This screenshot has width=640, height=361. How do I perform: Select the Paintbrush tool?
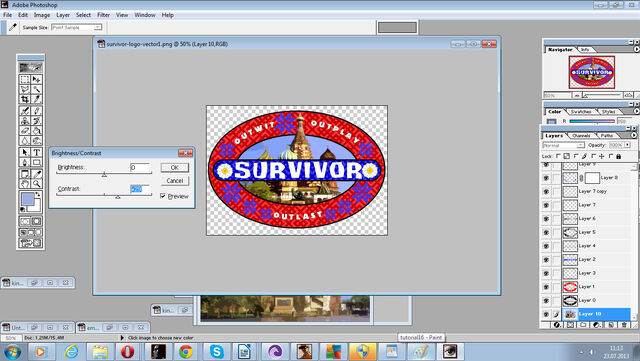(36, 110)
